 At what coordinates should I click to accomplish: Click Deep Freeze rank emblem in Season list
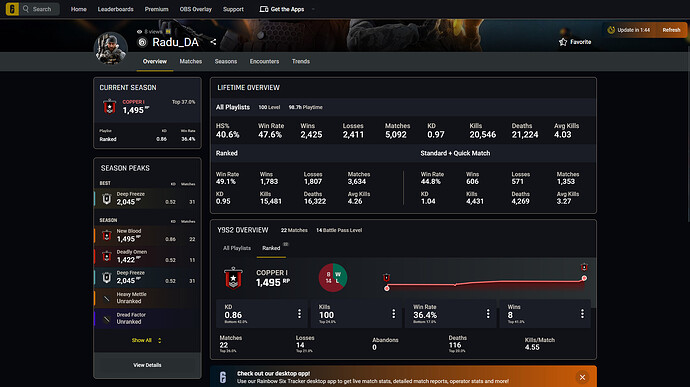[106, 278]
